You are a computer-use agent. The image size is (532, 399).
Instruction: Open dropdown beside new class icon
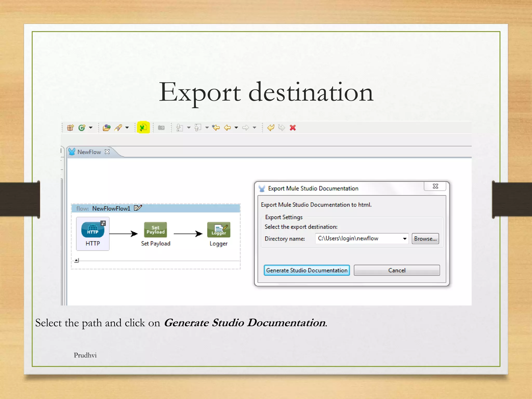click(x=91, y=128)
